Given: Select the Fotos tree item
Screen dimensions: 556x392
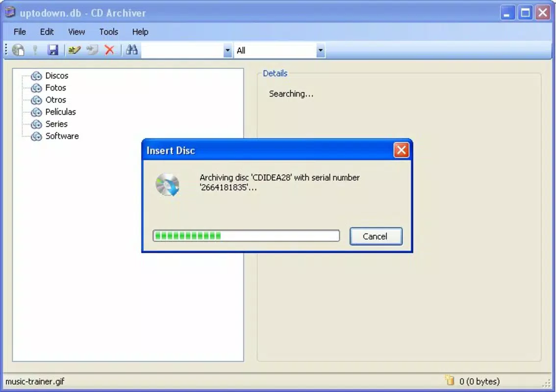Looking at the screenshot, I should (56, 88).
